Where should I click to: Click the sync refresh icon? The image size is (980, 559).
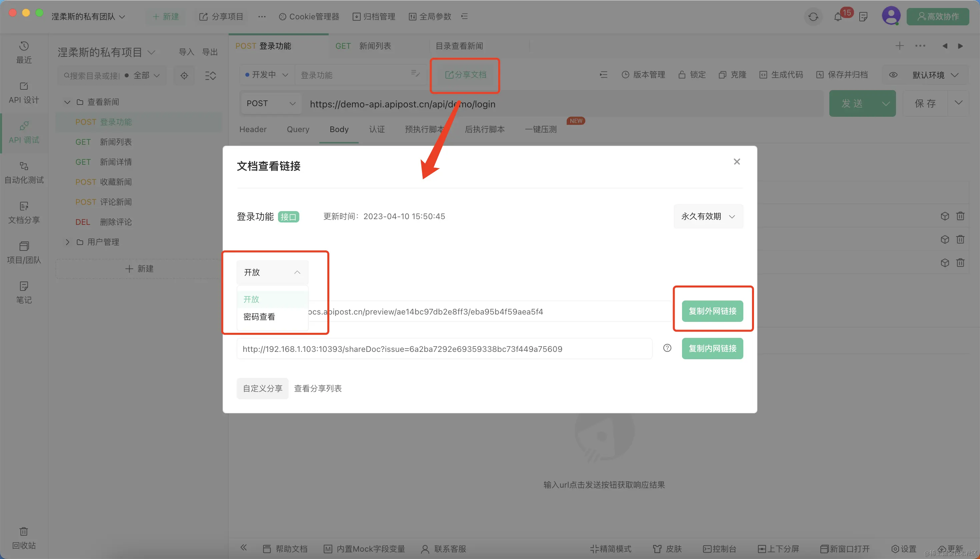click(x=813, y=17)
